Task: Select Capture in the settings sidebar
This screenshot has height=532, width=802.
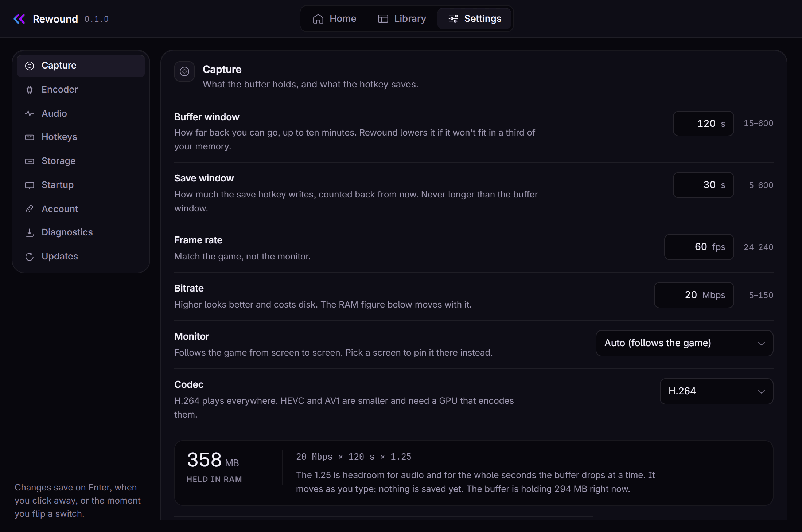Action: pyautogui.click(x=81, y=66)
